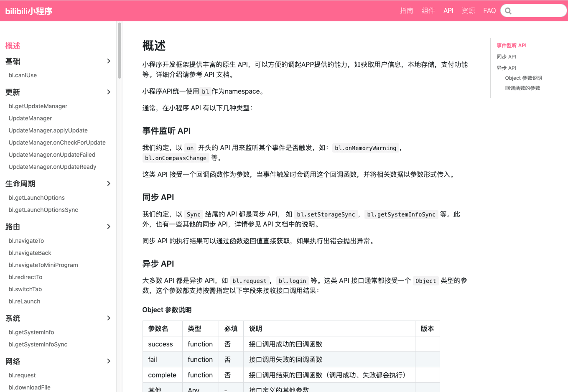Go to the 资源 menu item

pyautogui.click(x=468, y=11)
